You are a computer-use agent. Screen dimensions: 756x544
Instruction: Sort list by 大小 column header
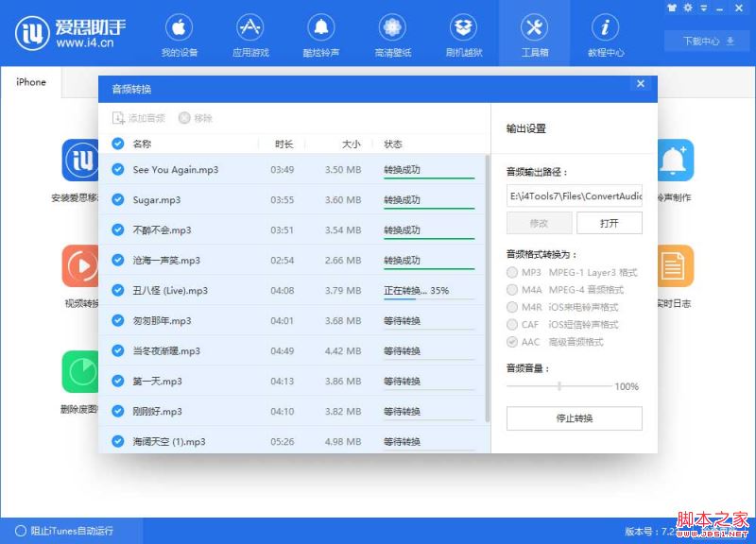[351, 144]
